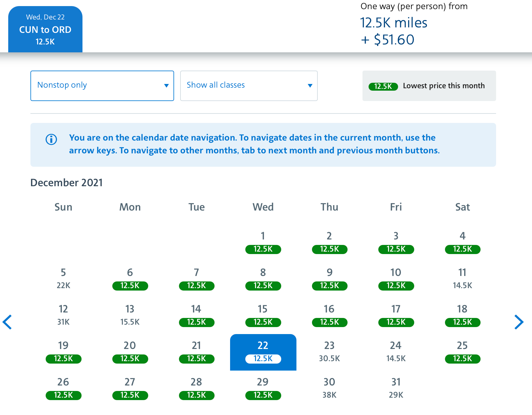Go to the next month arrow
Screen dimensions: 532x415
click(519, 322)
